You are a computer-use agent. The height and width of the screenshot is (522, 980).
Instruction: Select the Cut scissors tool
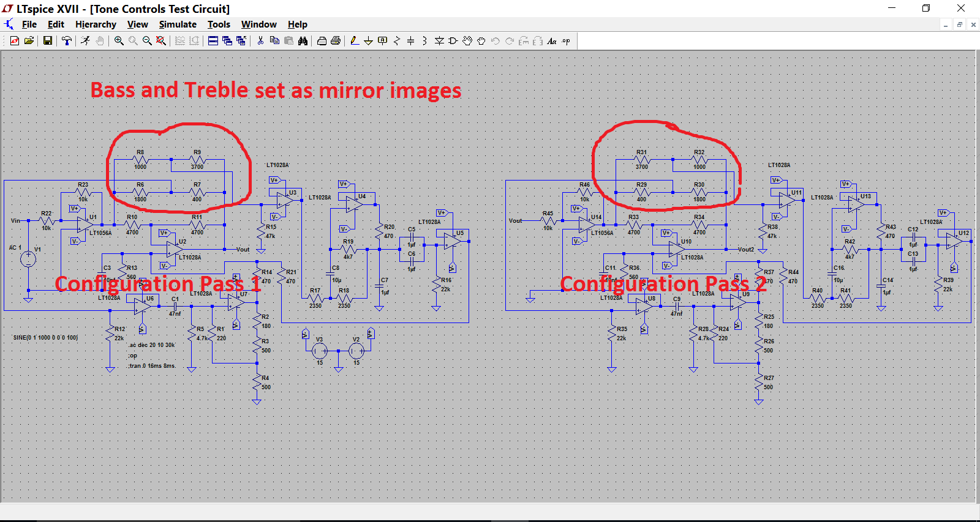[x=260, y=41]
